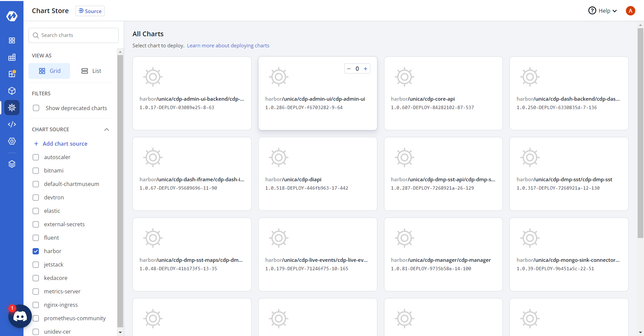Increase cdp-admin-ui chart count with plus
Image resolution: width=644 pixels, height=336 pixels.
pyautogui.click(x=366, y=69)
